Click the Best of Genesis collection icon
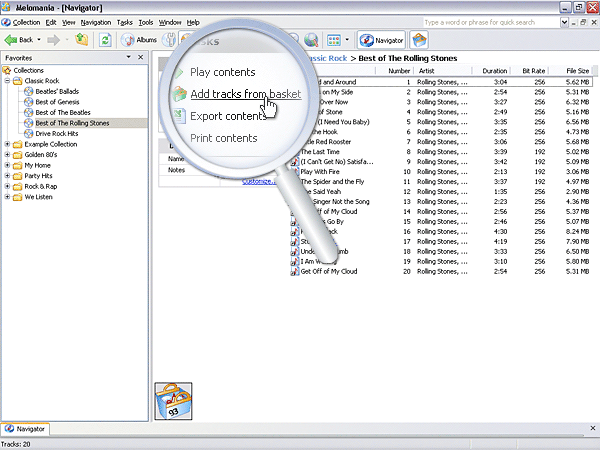The image size is (600, 450). coord(28,102)
